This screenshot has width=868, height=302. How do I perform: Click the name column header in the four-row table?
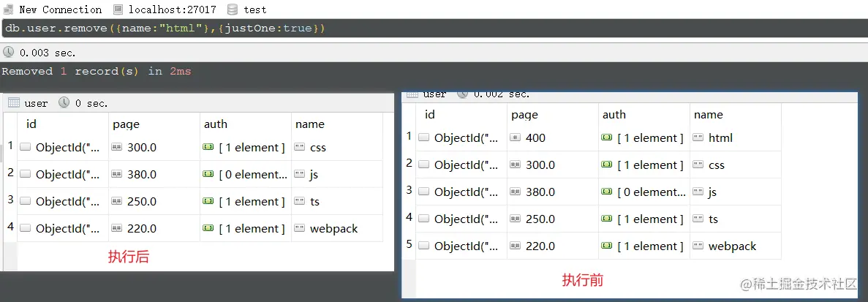point(310,124)
